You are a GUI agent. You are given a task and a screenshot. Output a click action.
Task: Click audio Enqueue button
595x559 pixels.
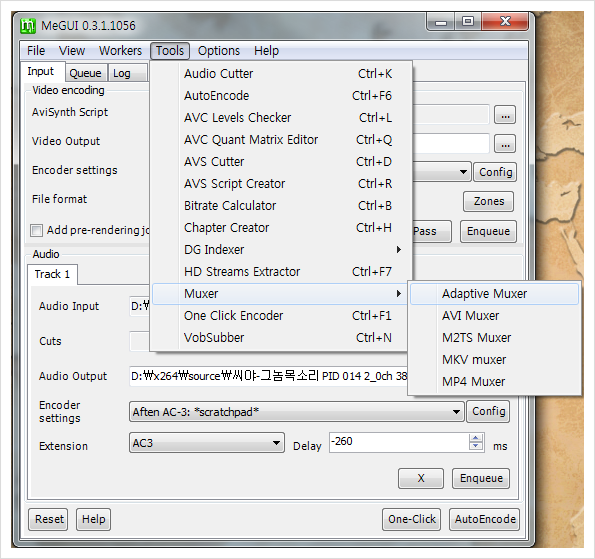481,478
